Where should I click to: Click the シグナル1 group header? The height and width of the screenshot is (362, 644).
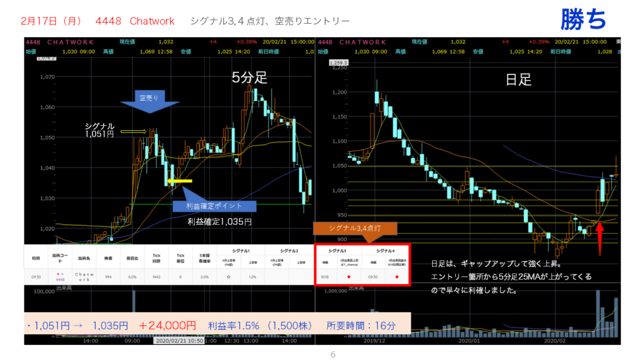point(241,250)
